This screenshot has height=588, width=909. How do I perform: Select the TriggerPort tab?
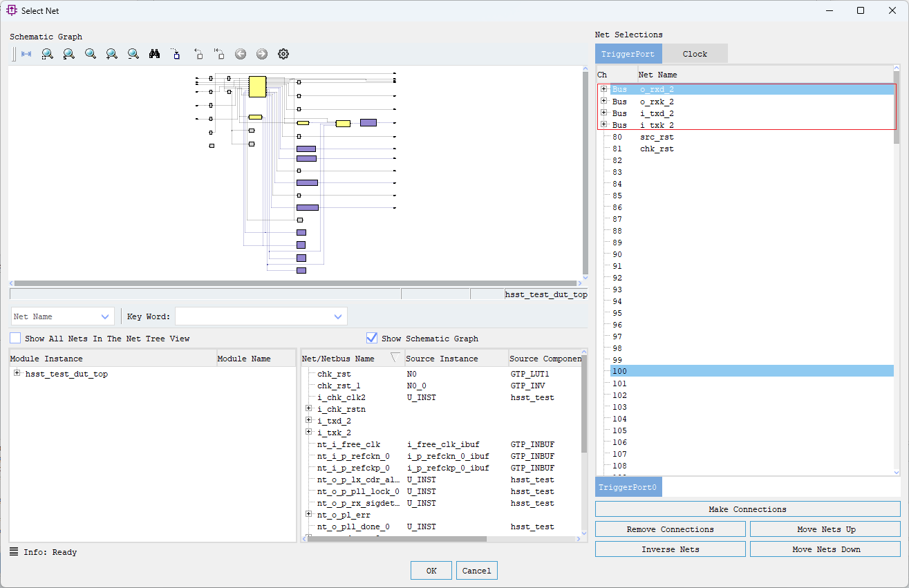(628, 53)
